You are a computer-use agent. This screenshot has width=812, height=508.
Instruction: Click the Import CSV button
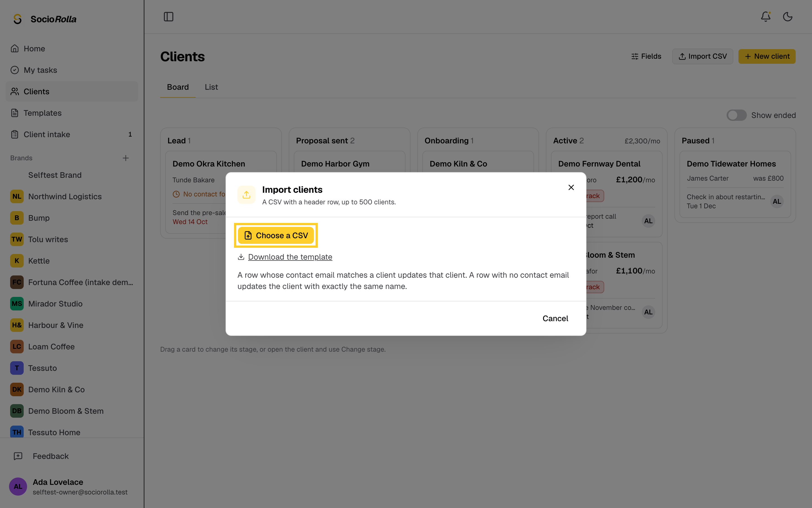coord(702,56)
